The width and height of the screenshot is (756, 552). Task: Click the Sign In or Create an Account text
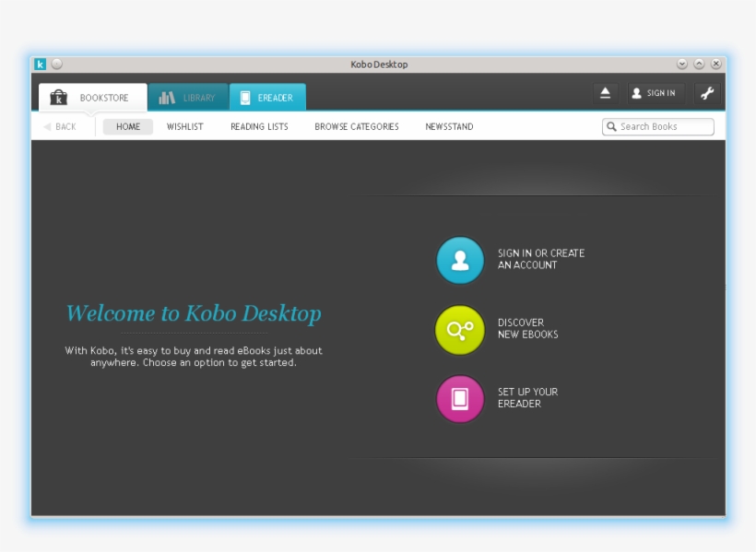541,259
